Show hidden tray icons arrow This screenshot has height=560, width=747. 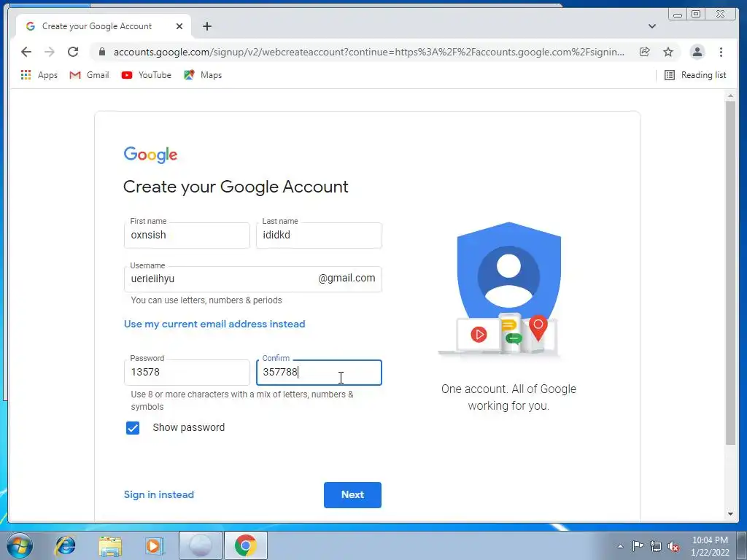click(620, 546)
